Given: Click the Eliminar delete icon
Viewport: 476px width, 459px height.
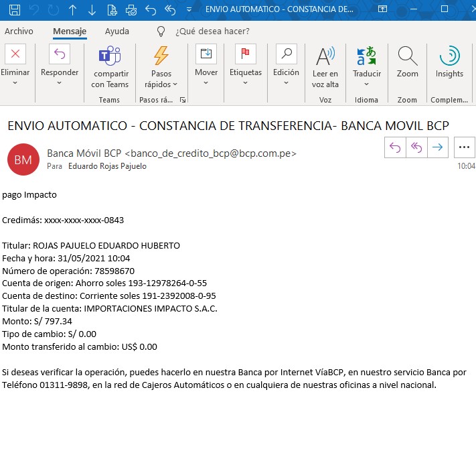Looking at the screenshot, I should pos(15,55).
